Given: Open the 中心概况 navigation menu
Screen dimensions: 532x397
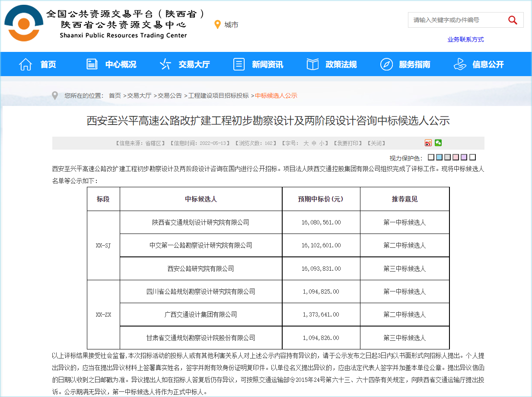Looking at the screenshot, I should 111,64.
